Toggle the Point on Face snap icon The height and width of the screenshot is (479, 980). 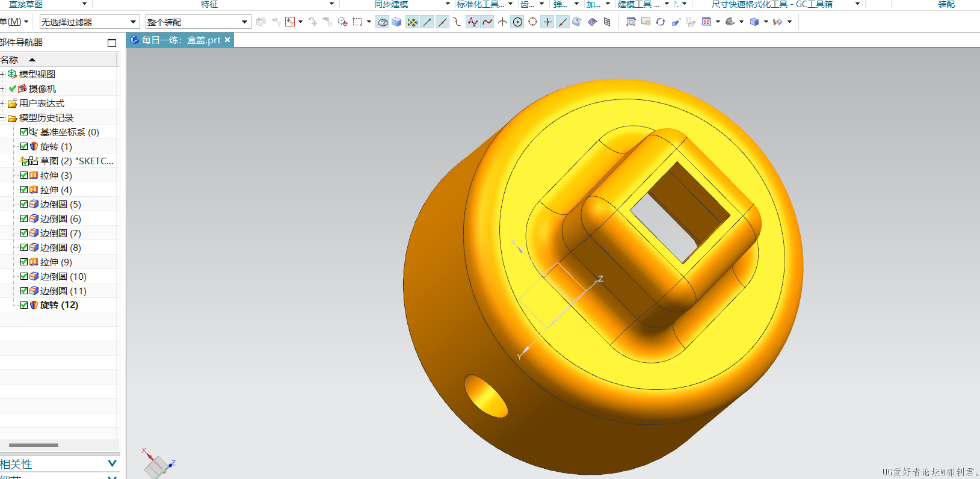(x=576, y=22)
